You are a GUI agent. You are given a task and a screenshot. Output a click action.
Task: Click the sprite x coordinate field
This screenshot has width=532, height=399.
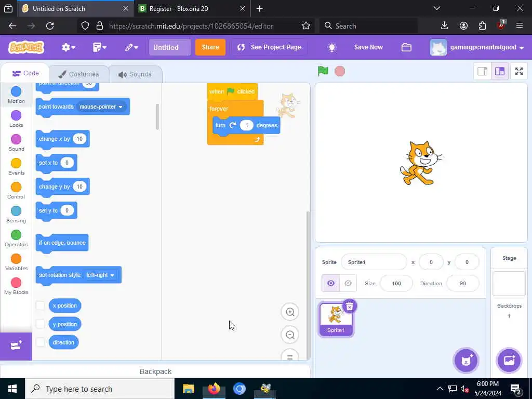pos(431,262)
